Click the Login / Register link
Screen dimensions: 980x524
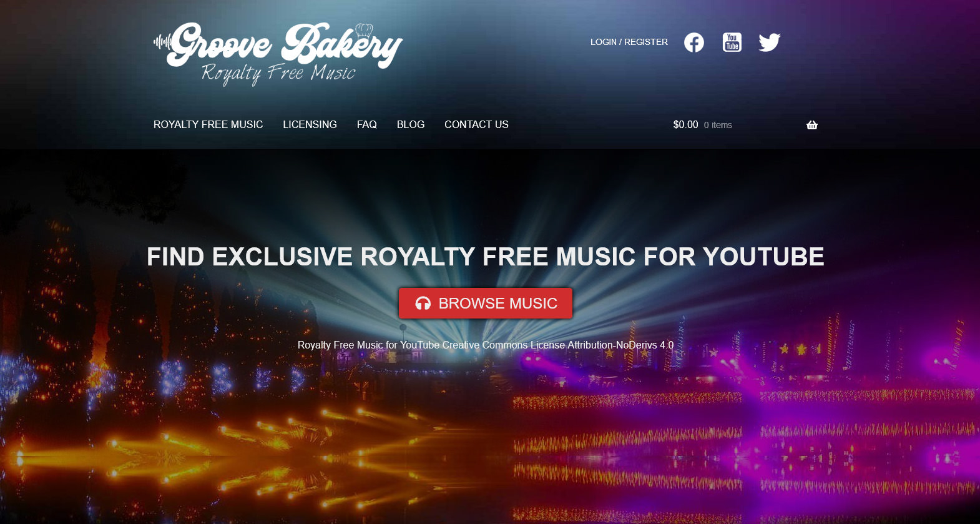coord(629,42)
